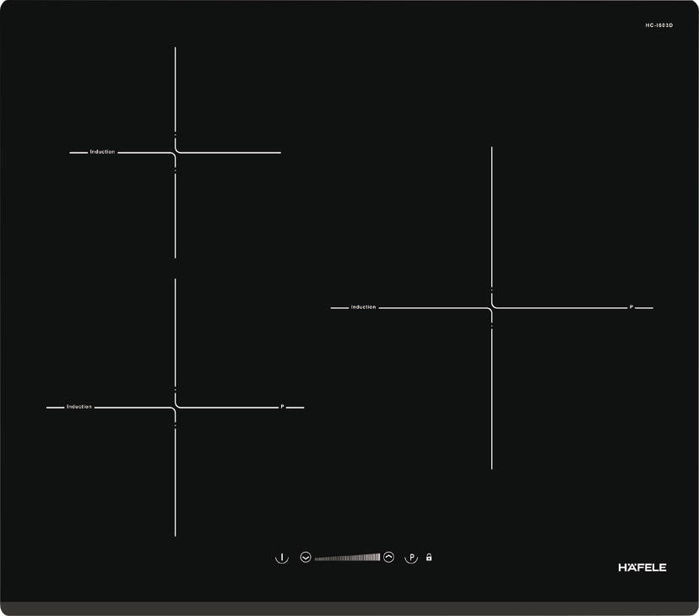Viewport: 699px width, 616px height.
Task: Toggle the child lock padlock icon
Action: pyautogui.click(x=429, y=558)
